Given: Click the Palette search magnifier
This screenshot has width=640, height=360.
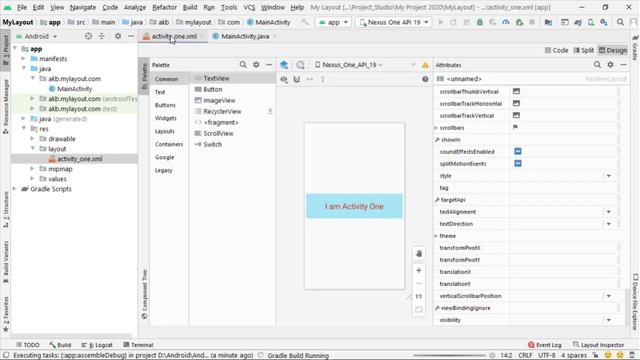Looking at the screenshot, I should (243, 64).
